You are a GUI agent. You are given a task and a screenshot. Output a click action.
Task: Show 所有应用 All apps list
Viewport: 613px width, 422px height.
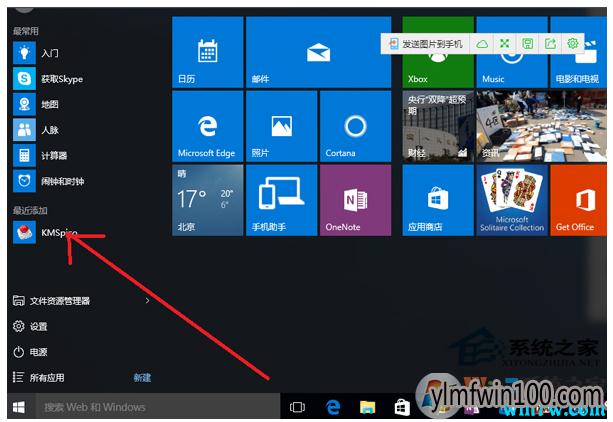[39, 377]
